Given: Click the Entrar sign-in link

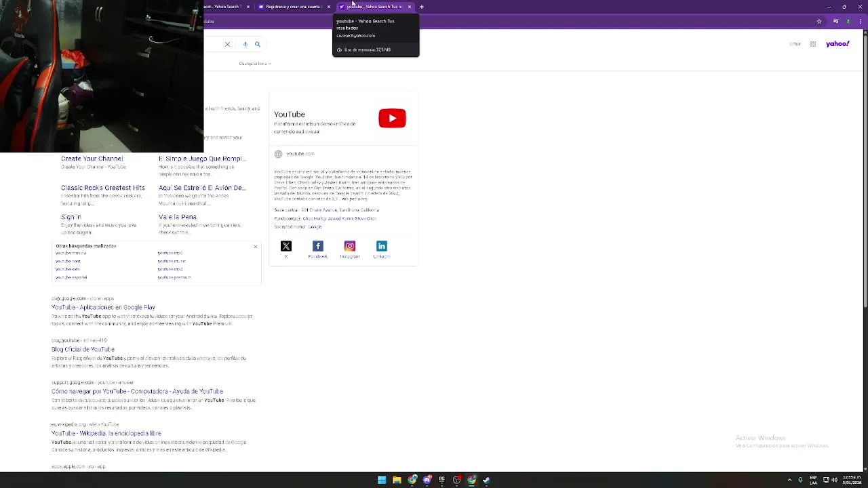Looking at the screenshot, I should coord(795,44).
